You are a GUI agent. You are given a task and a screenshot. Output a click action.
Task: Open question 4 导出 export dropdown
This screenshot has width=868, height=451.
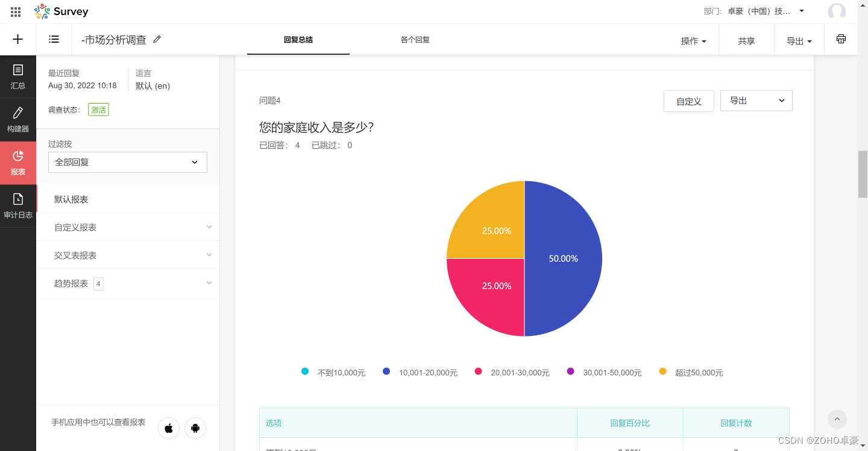click(x=756, y=101)
